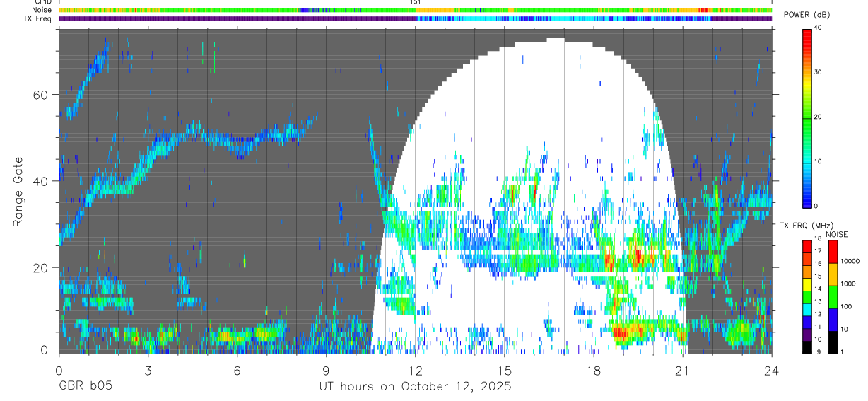Pick the red top segment of NOISE colorbar

[833, 252]
